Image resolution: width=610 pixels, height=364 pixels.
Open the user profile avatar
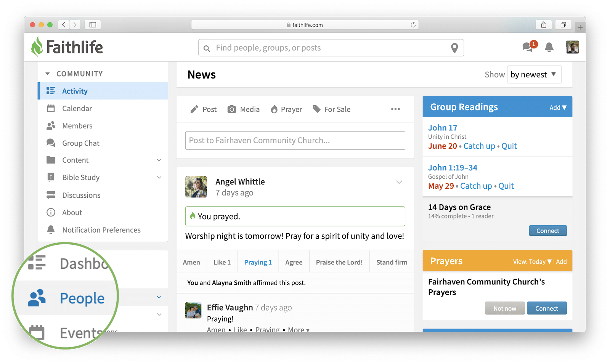coord(573,47)
